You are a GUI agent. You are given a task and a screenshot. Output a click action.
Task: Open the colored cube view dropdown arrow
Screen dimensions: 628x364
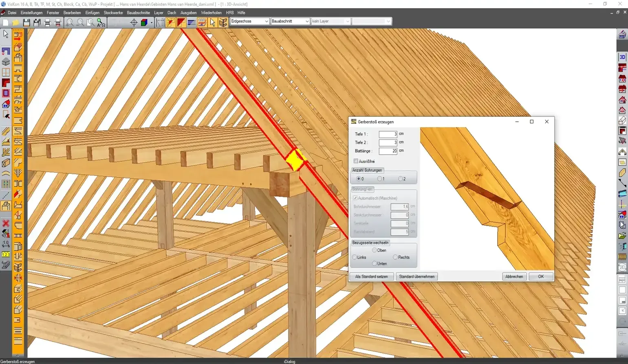pyautogui.click(x=151, y=22)
